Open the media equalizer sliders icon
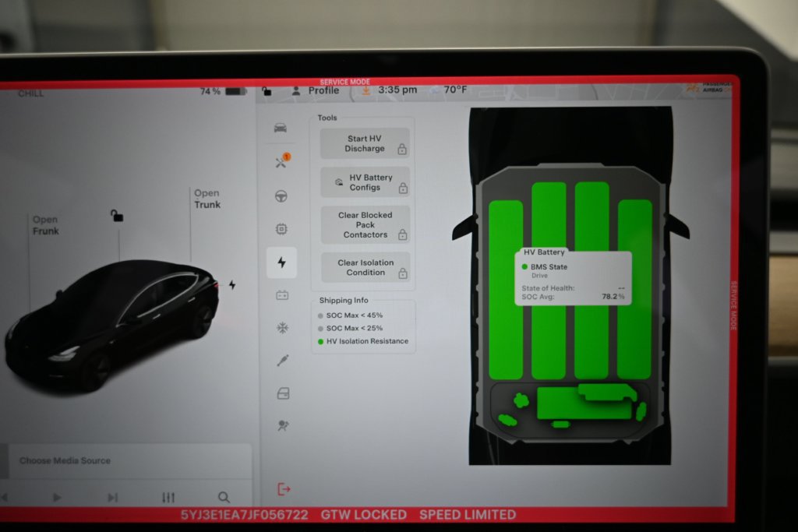Viewport: 798px width, 532px height. [x=168, y=497]
